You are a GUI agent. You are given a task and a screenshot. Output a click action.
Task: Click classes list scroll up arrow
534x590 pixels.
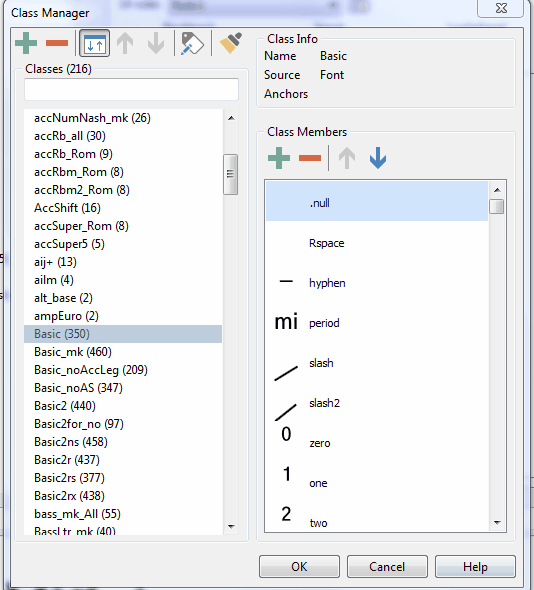point(231,118)
